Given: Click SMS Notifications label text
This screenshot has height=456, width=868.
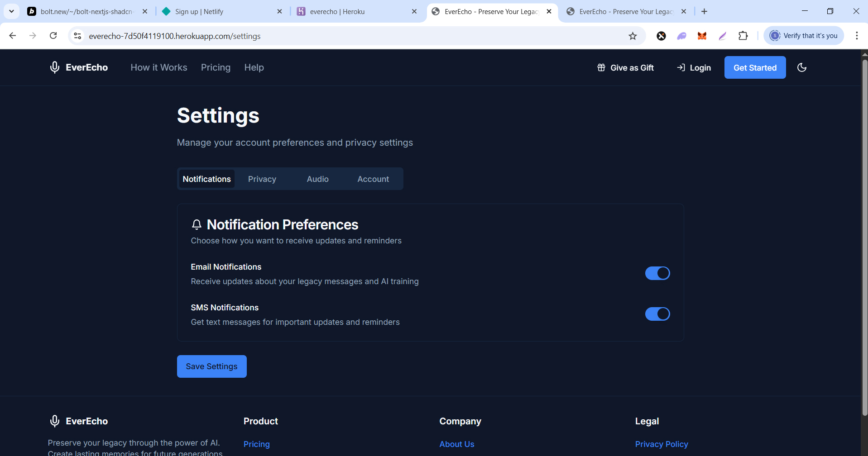Looking at the screenshot, I should (225, 308).
